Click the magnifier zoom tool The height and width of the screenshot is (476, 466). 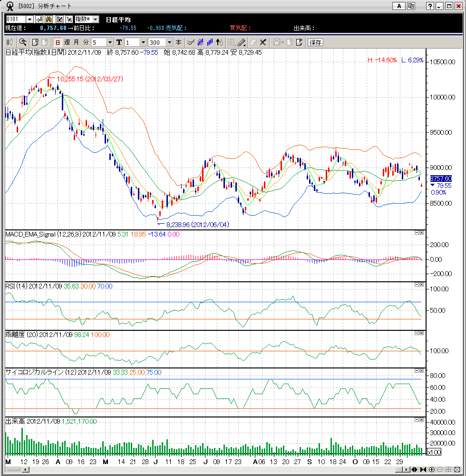22,42
